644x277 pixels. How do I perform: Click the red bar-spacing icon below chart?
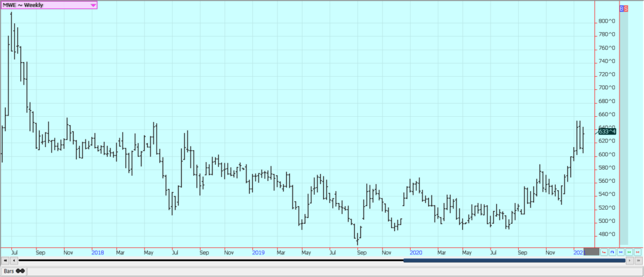[604, 252]
